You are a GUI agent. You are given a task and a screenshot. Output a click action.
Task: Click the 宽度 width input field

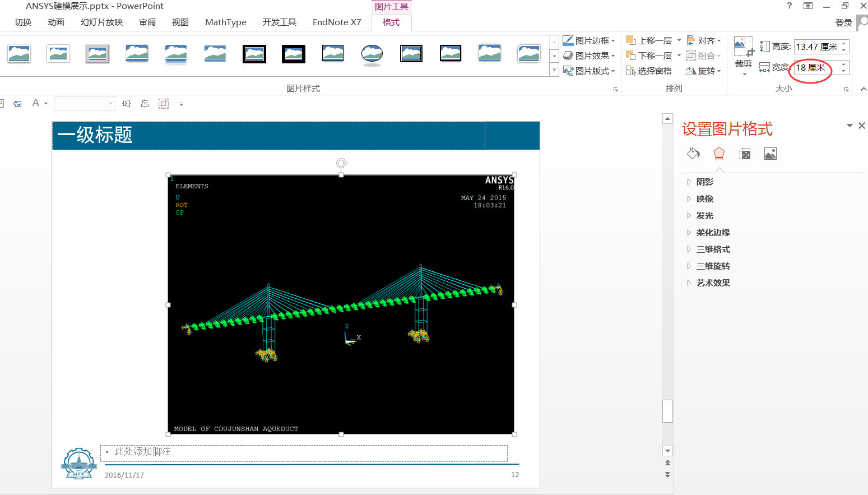(x=817, y=68)
